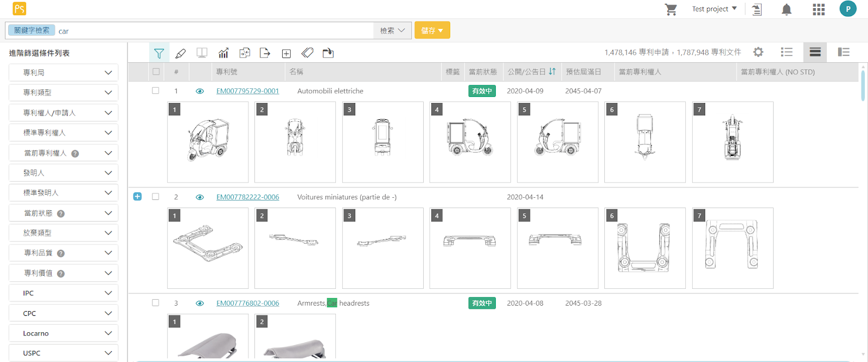The height and width of the screenshot is (362, 868).
Task: Expand the Locarno filter
Action: point(63,333)
